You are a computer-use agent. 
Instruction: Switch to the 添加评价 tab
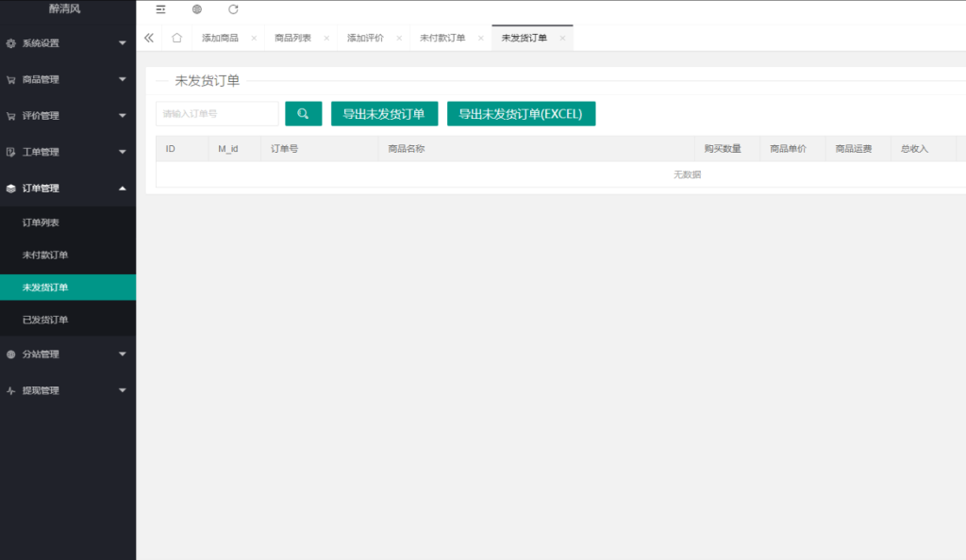365,38
